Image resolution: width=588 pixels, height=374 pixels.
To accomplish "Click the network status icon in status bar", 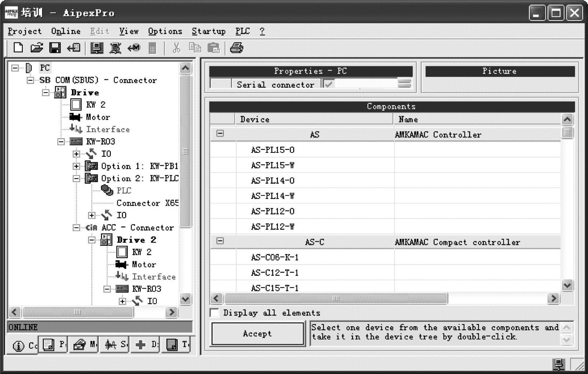I will coord(559,364).
